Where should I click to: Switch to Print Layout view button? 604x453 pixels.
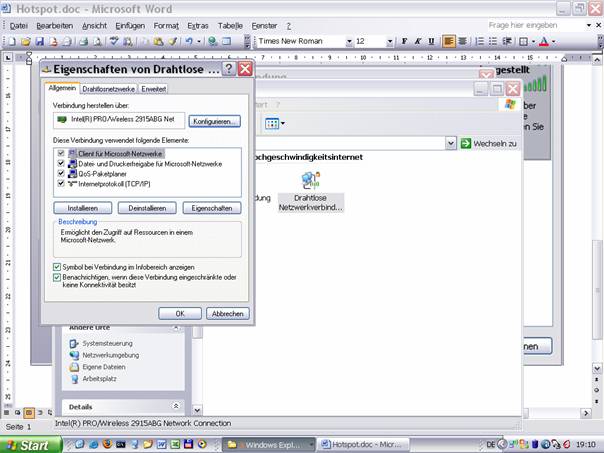[29, 413]
